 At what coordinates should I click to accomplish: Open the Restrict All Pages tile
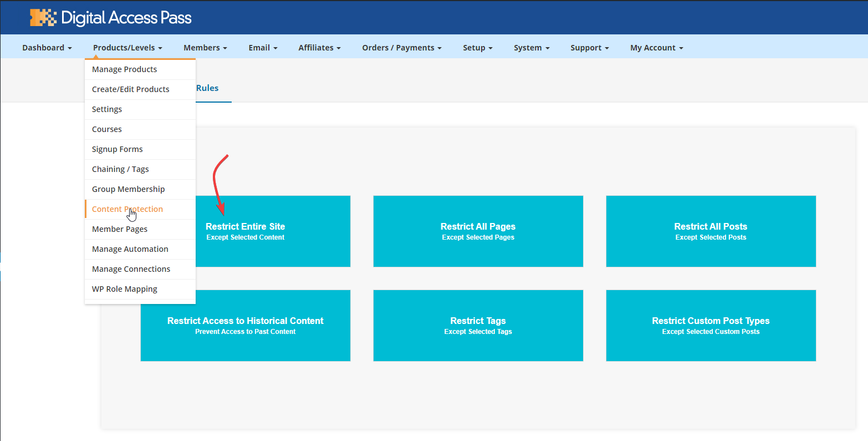tap(478, 231)
